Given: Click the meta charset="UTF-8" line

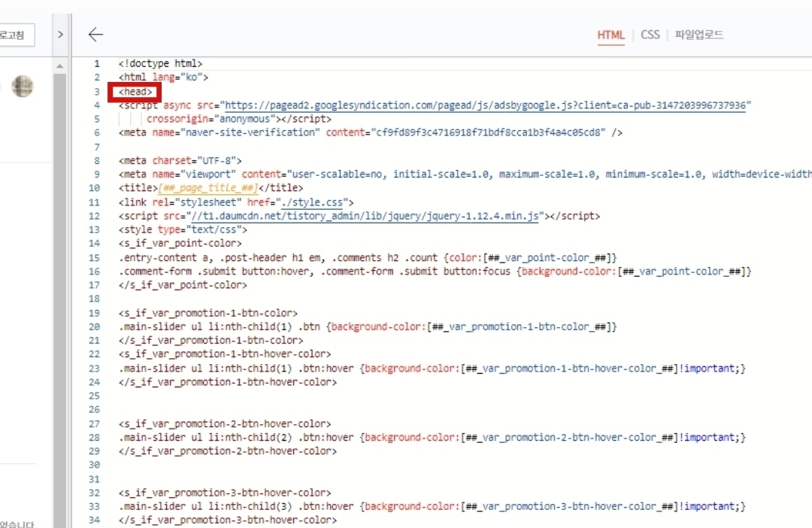Looking at the screenshot, I should click(180, 161).
